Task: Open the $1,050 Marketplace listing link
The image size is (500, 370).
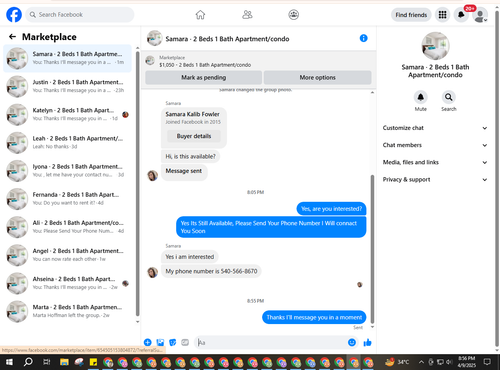Action: click(205, 65)
